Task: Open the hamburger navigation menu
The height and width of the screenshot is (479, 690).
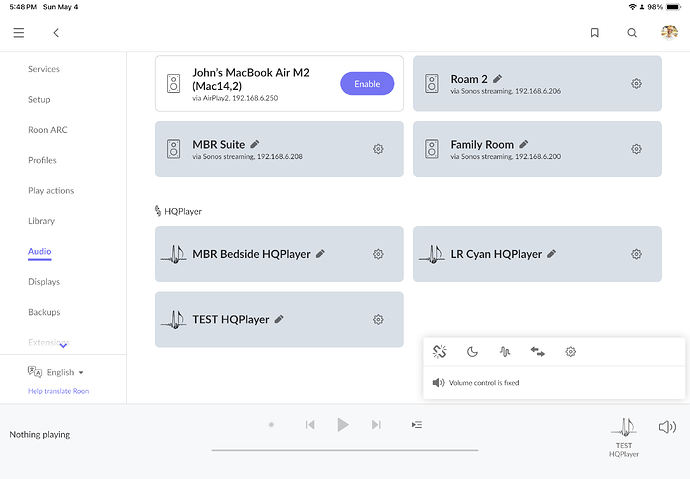Action: 18,33
